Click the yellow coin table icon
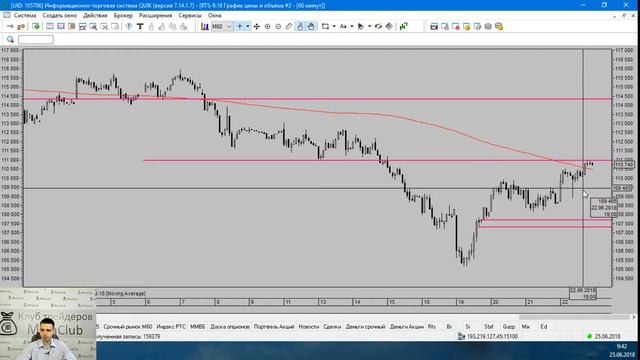Screen dimensions: 640x360 coord(467,27)
